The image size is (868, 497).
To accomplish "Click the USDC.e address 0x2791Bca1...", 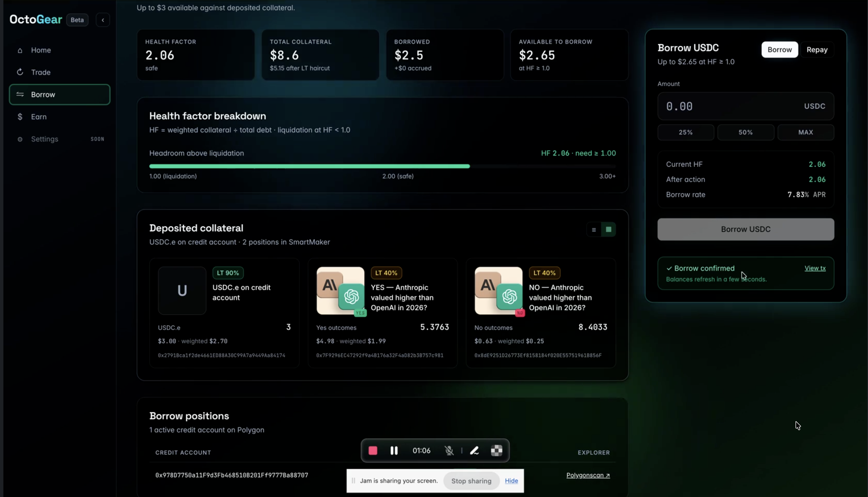I will 221,355.
